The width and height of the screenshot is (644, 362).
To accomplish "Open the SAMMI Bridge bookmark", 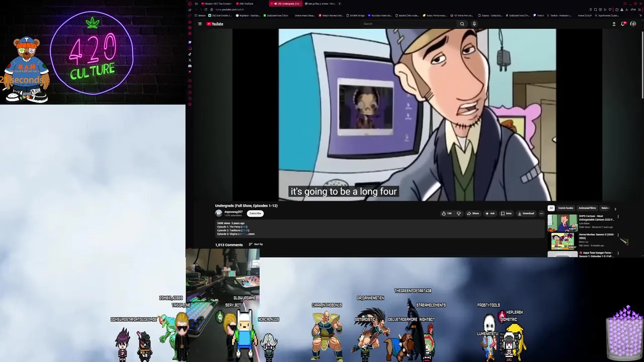I will tap(356, 16).
